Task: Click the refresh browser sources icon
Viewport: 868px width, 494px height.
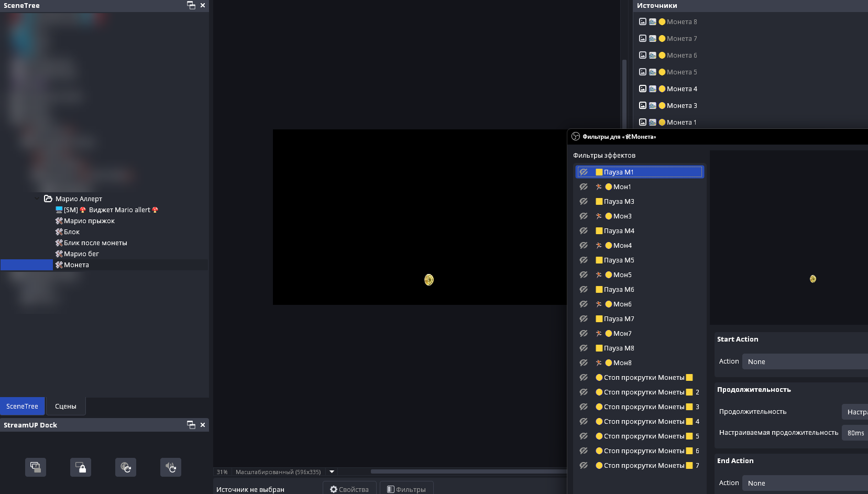Action: tap(126, 467)
